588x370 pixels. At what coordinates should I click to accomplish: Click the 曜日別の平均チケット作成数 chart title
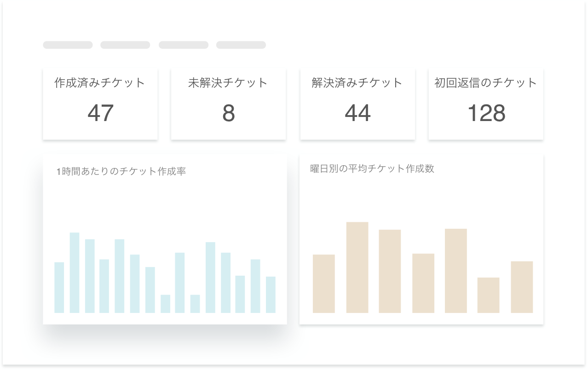pyautogui.click(x=372, y=168)
